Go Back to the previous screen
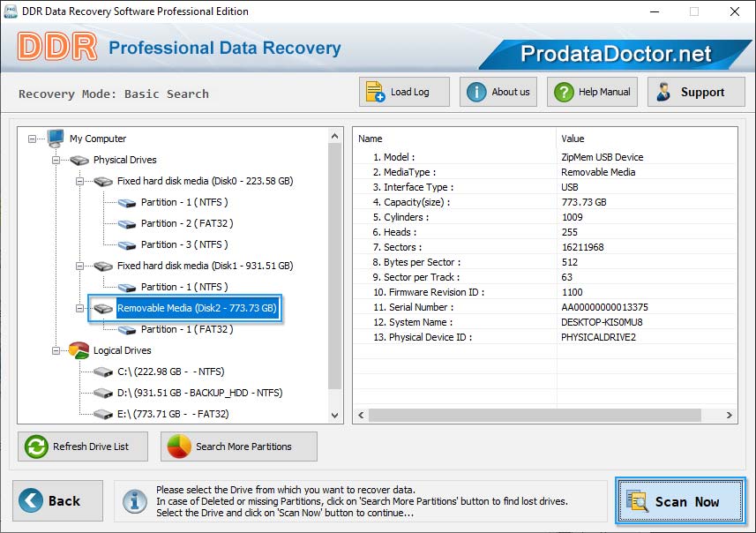 pos(58,500)
